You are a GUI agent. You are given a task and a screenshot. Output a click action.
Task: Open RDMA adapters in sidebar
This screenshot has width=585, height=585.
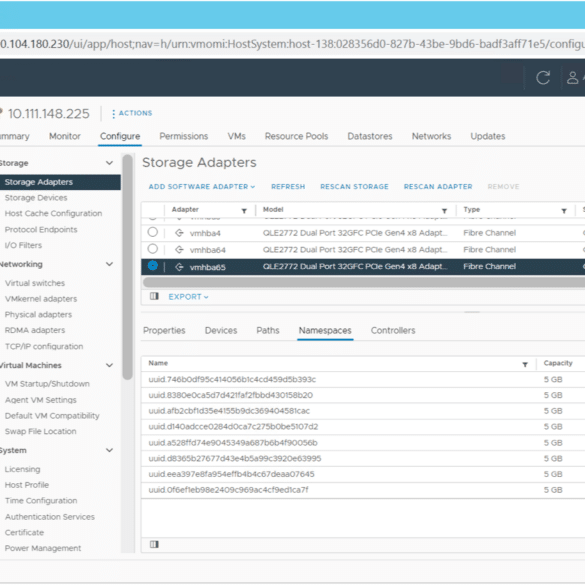[35, 330]
